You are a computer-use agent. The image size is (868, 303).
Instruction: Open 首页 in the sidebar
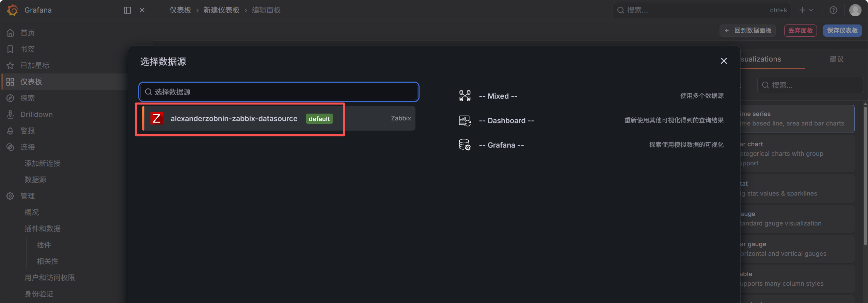pyautogui.click(x=28, y=33)
